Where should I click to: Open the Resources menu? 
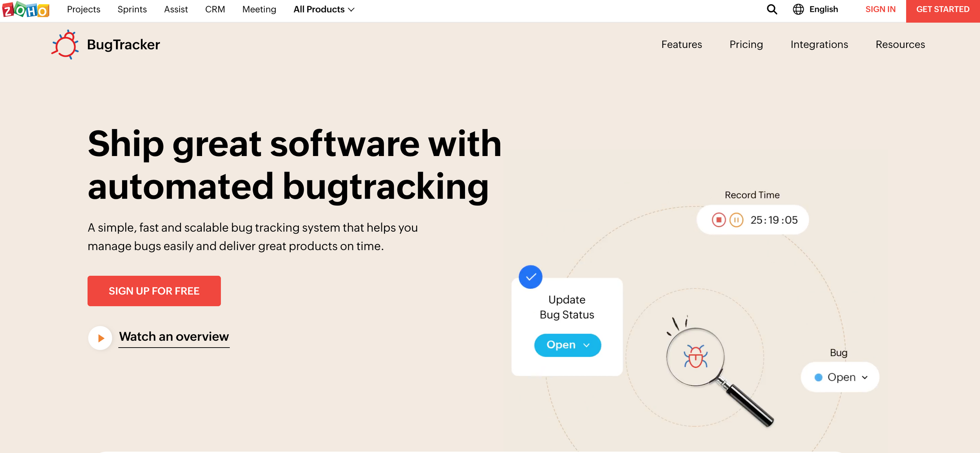tap(900, 45)
